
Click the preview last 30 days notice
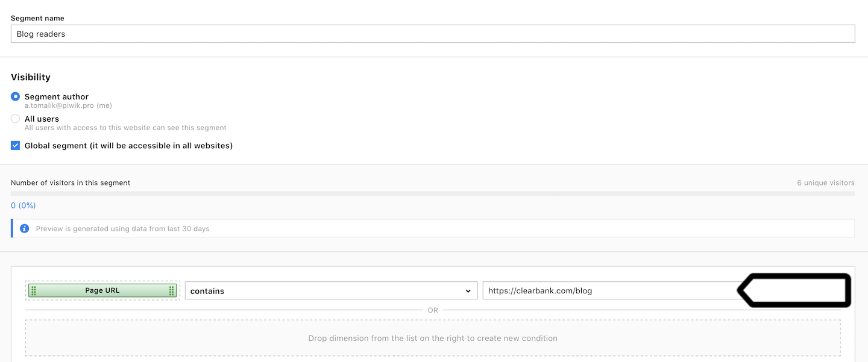pyautogui.click(x=122, y=229)
